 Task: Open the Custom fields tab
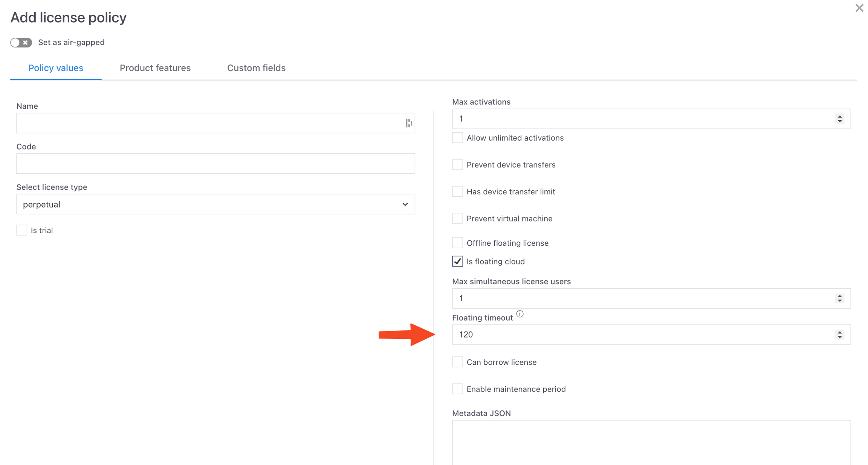point(256,68)
